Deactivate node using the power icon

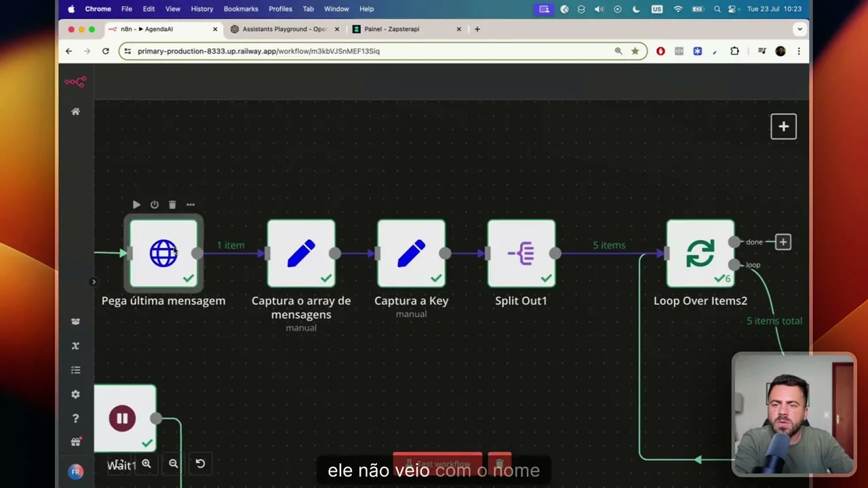pos(155,205)
